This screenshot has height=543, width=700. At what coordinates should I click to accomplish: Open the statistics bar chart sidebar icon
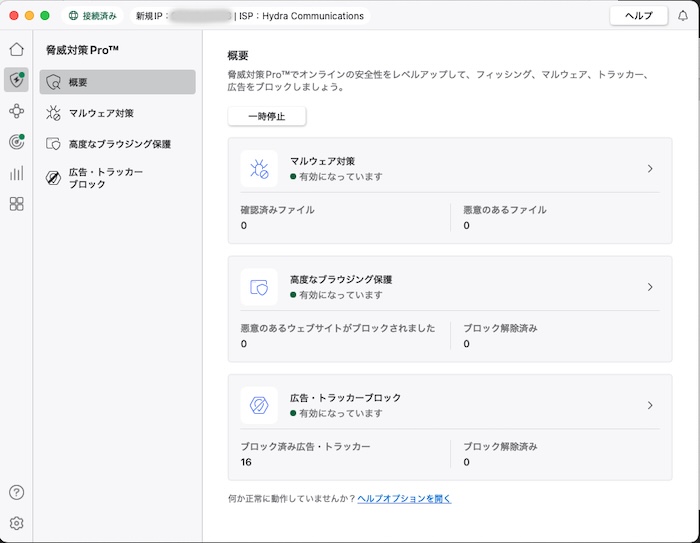(x=17, y=173)
